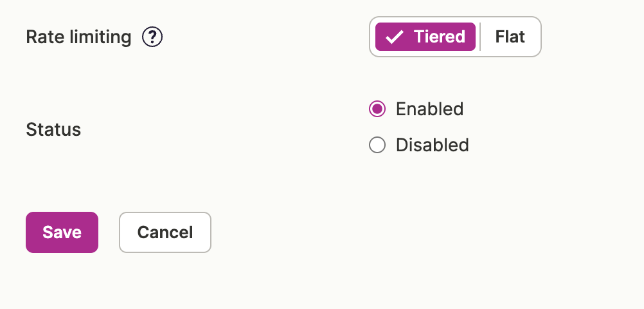644x309 pixels.
Task: Save the settings with the Save button
Action: coord(62,232)
